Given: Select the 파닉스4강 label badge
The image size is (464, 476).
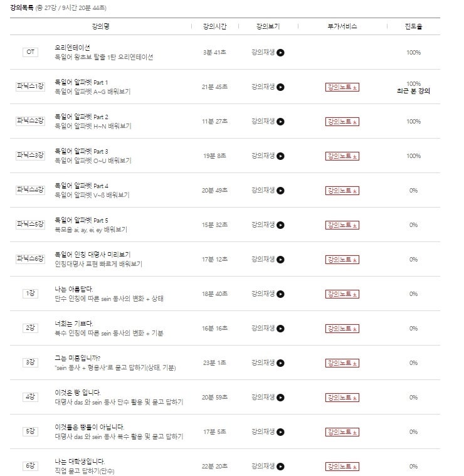Looking at the screenshot, I should coord(30,190).
